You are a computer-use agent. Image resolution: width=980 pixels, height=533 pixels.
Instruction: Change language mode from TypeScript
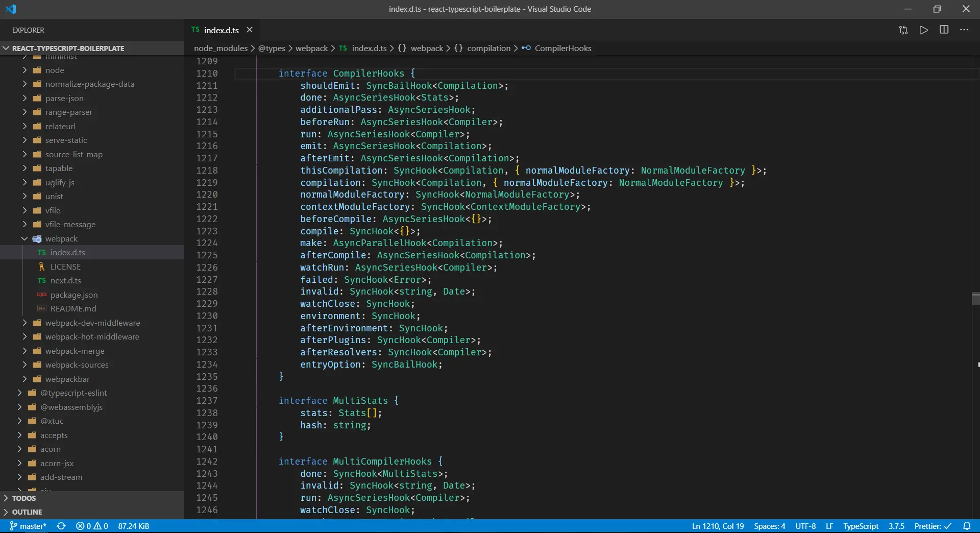861,526
